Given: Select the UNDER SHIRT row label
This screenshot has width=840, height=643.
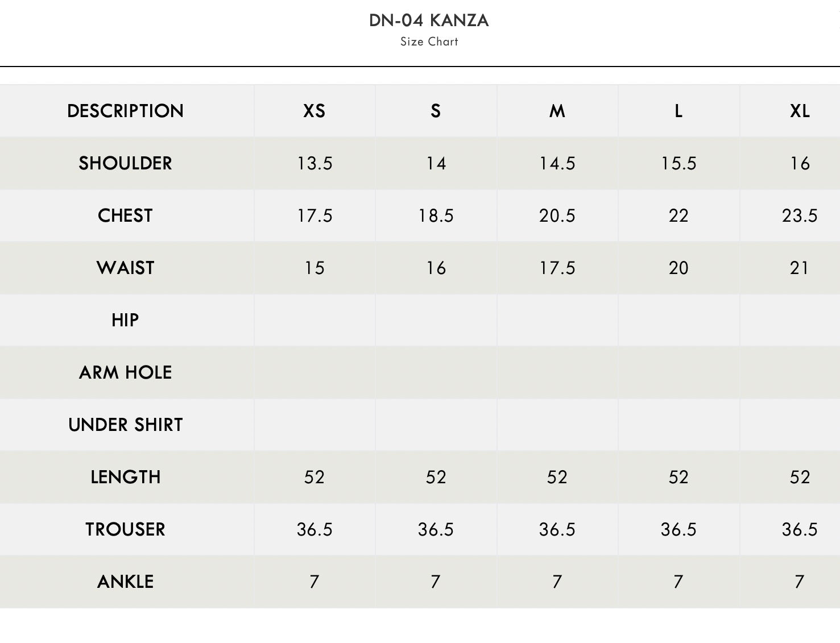Looking at the screenshot, I should point(125,425).
